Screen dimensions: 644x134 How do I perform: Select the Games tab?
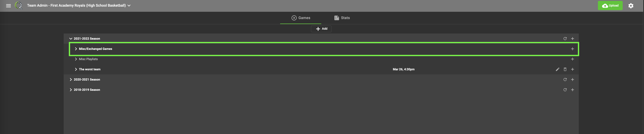[x=301, y=18]
